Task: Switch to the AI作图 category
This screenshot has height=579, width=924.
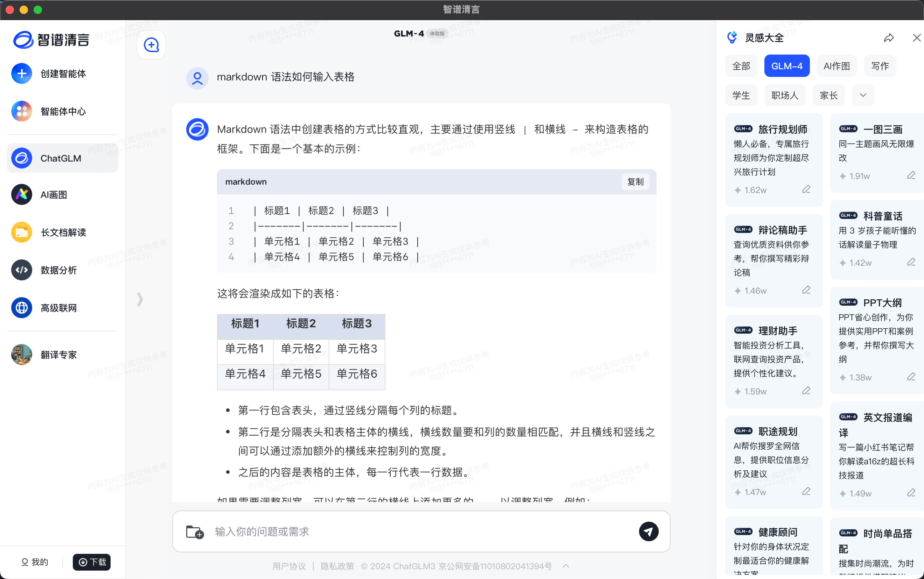Action: point(836,65)
